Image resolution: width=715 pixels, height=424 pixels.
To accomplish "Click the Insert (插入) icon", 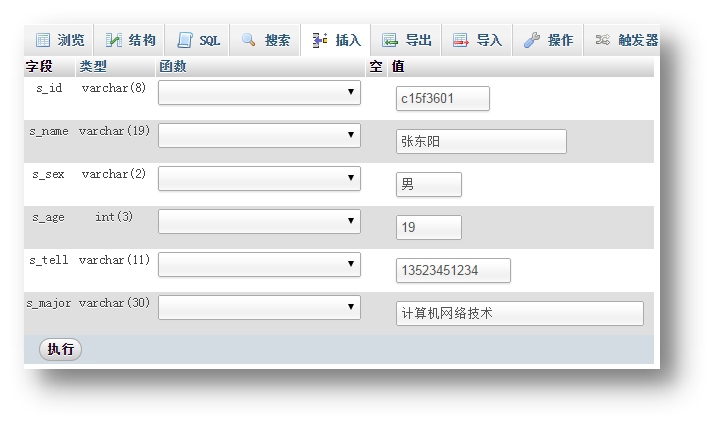I will coord(320,40).
